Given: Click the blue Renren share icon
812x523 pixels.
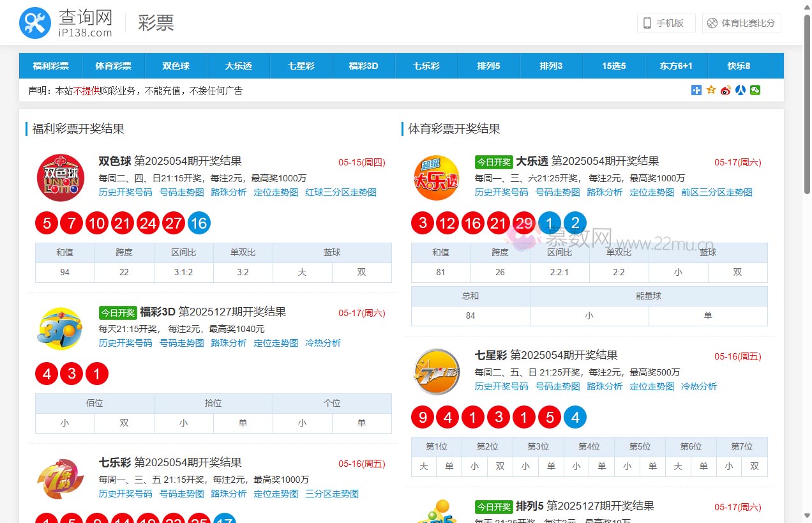Looking at the screenshot, I should click(x=740, y=90).
